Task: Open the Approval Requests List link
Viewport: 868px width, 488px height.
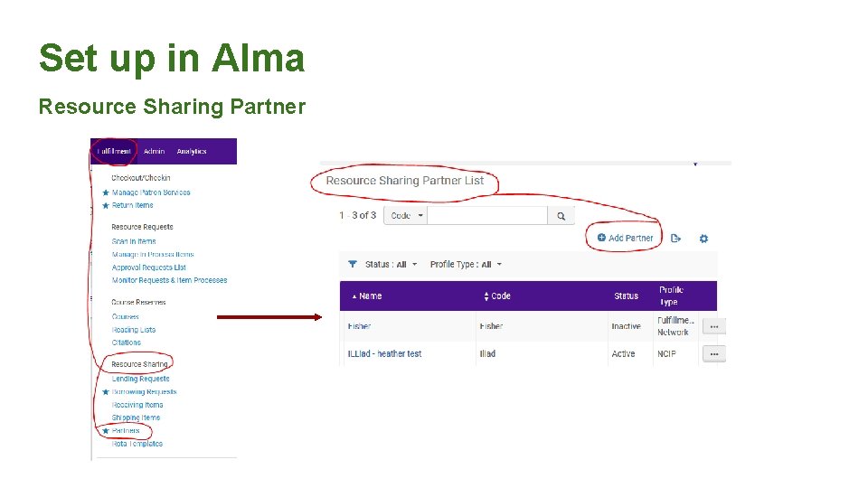Action: 149,267
